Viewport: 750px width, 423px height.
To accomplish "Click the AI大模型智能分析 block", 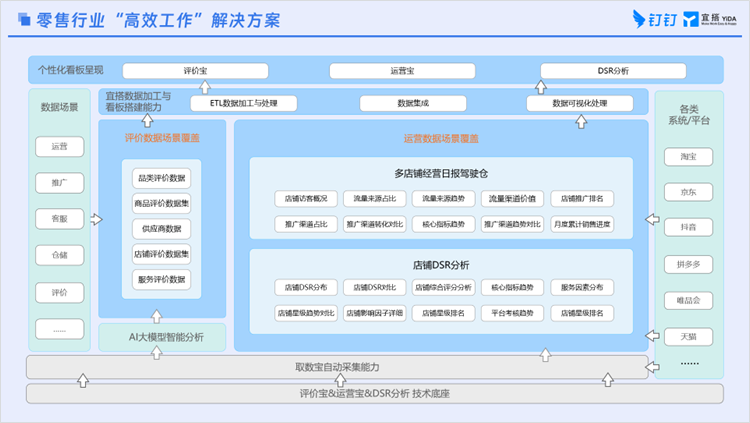I will point(162,337).
